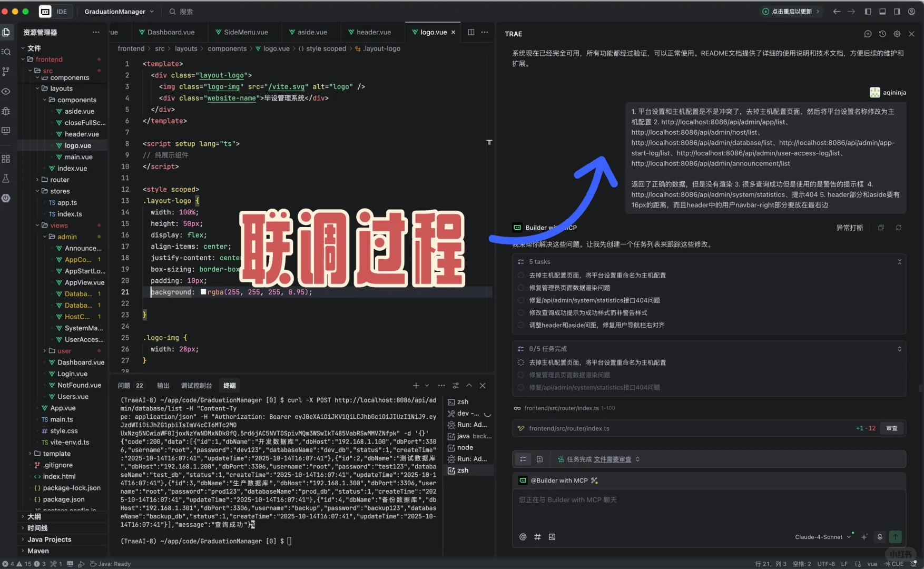Screen dimensions: 924x569
Task: Open TRAE settings gear icon
Action: [x=897, y=34]
